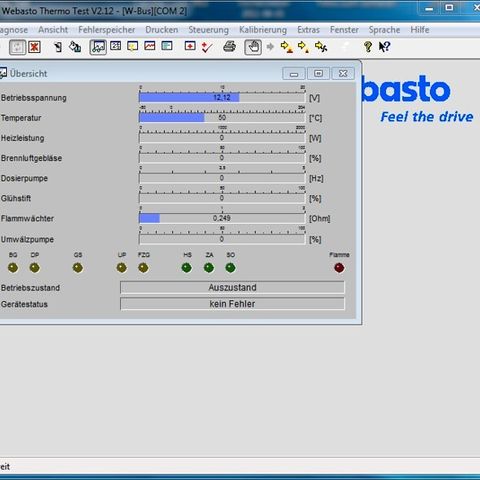Screen dimensions: 480x480
Task: Minimize the main Webasto Thermo Test window
Action: [429, 8]
